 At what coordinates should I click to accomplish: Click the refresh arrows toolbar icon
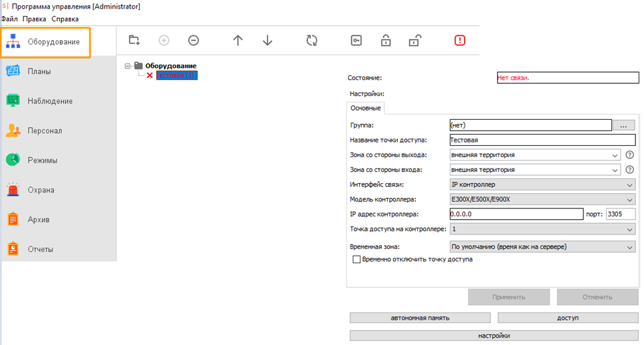click(x=312, y=41)
